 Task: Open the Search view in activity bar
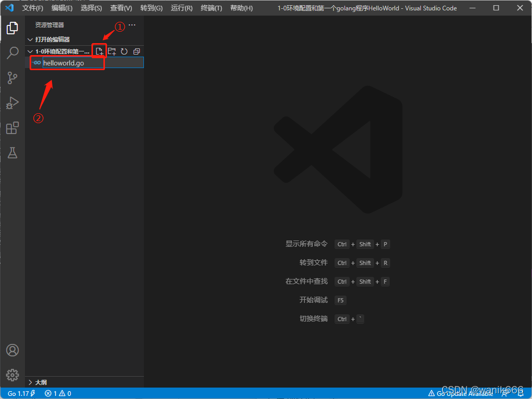pyautogui.click(x=12, y=53)
